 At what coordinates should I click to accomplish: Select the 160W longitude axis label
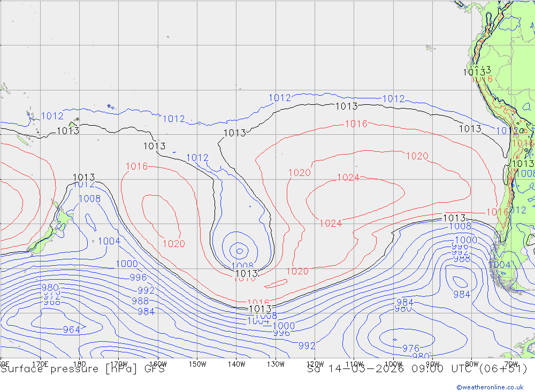pos(158,364)
